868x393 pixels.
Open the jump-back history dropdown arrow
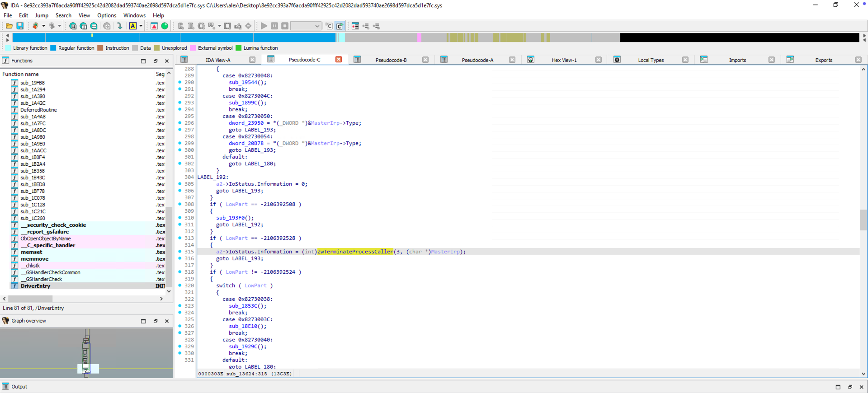43,26
